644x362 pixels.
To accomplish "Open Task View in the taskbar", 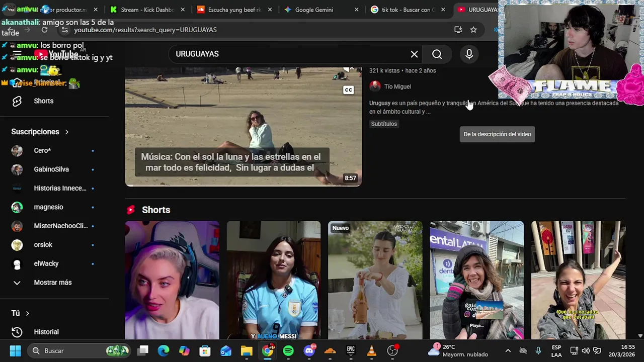I will (143, 350).
